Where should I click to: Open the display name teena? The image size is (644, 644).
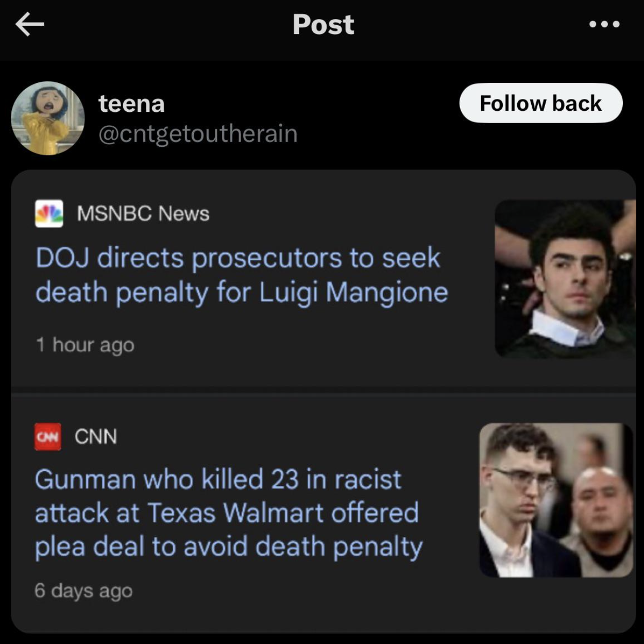[x=131, y=104]
